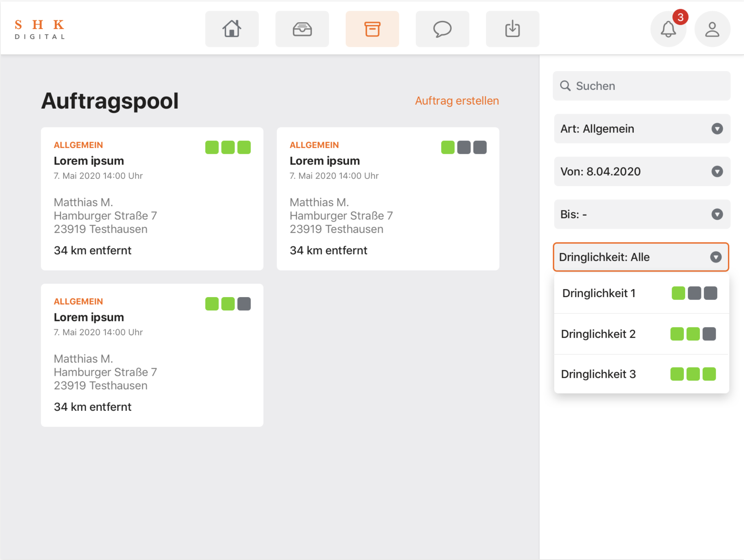
Task: Open the order card with three green squares
Action: 152,199
